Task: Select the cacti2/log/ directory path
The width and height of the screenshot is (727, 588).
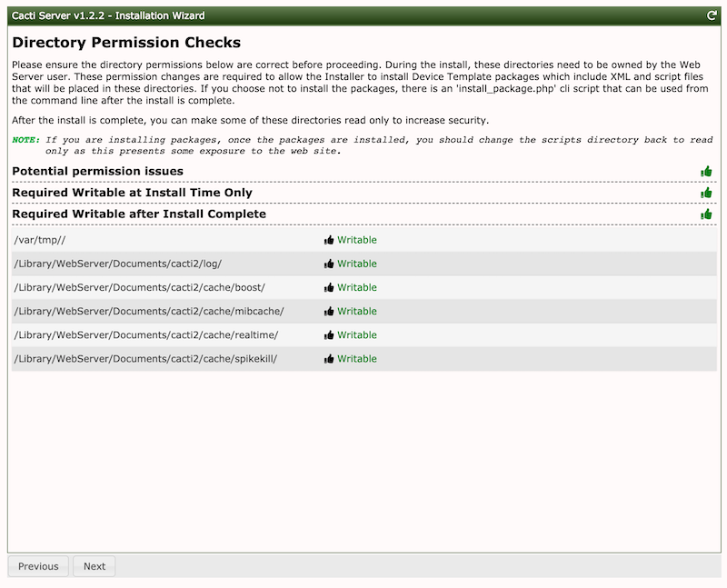Action: pos(118,264)
